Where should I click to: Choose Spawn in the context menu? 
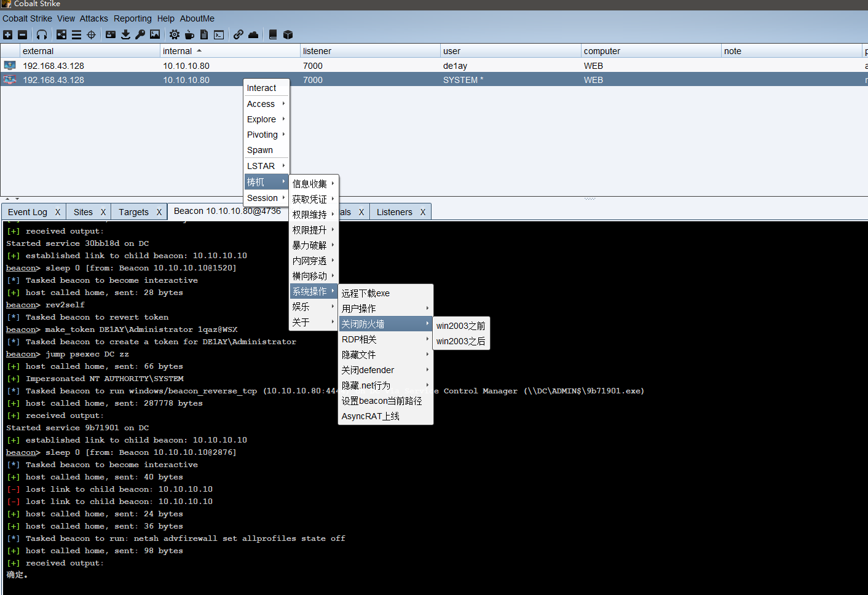click(267, 150)
